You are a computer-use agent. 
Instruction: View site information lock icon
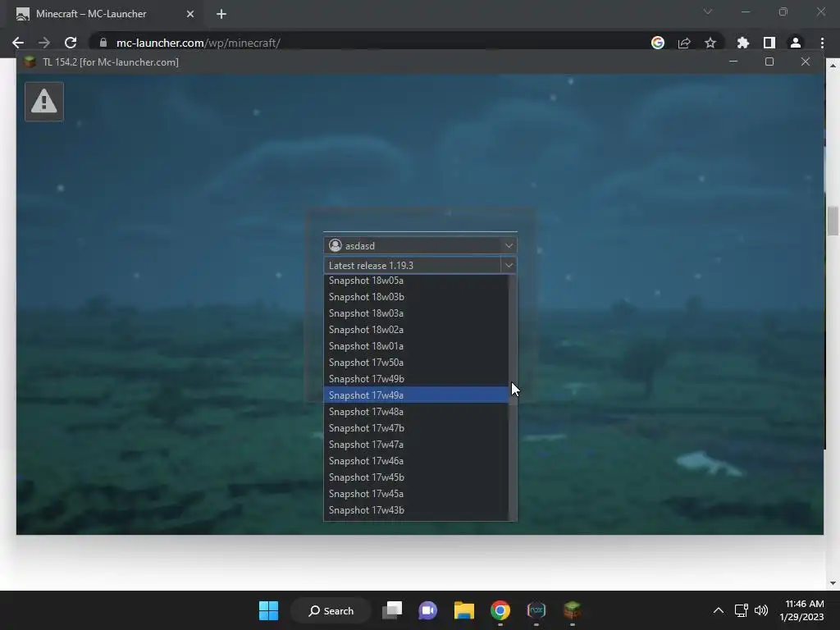103,43
